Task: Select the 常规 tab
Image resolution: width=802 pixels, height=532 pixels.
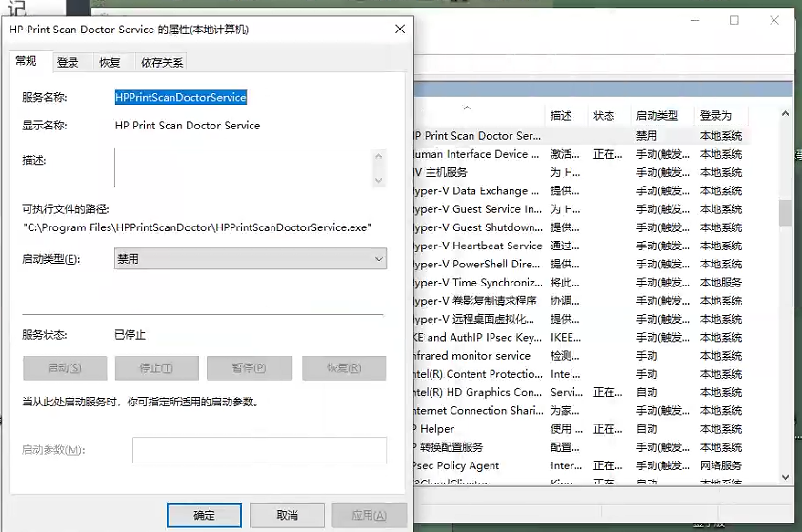Action: pyautogui.click(x=26, y=61)
